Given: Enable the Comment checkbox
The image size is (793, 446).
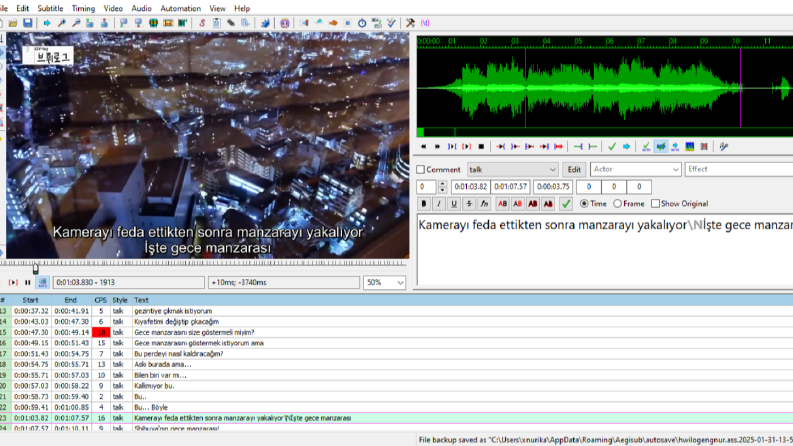Looking at the screenshot, I should pos(420,169).
